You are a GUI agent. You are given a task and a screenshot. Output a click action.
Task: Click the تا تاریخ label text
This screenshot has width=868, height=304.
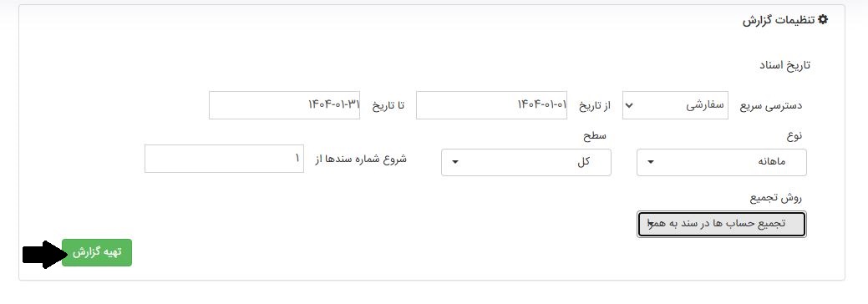(388, 106)
